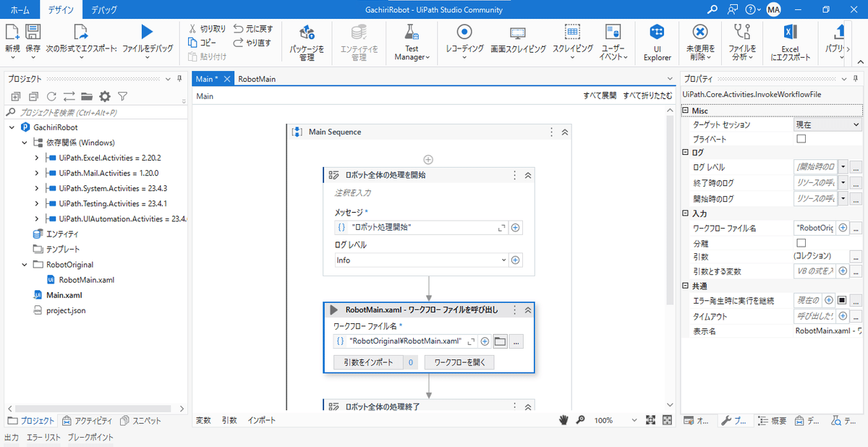The height and width of the screenshot is (447, 868).
Task: Click すべて展開 (Expand All) link
Action: [600, 96]
